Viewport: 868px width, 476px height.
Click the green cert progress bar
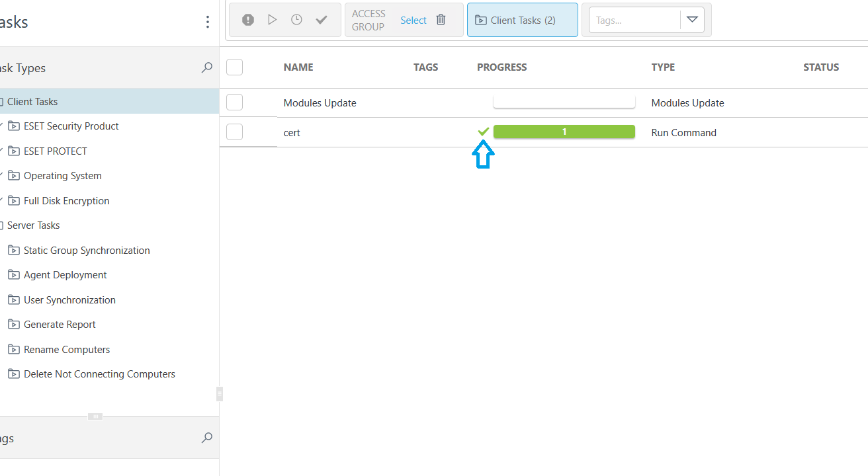pyautogui.click(x=564, y=132)
